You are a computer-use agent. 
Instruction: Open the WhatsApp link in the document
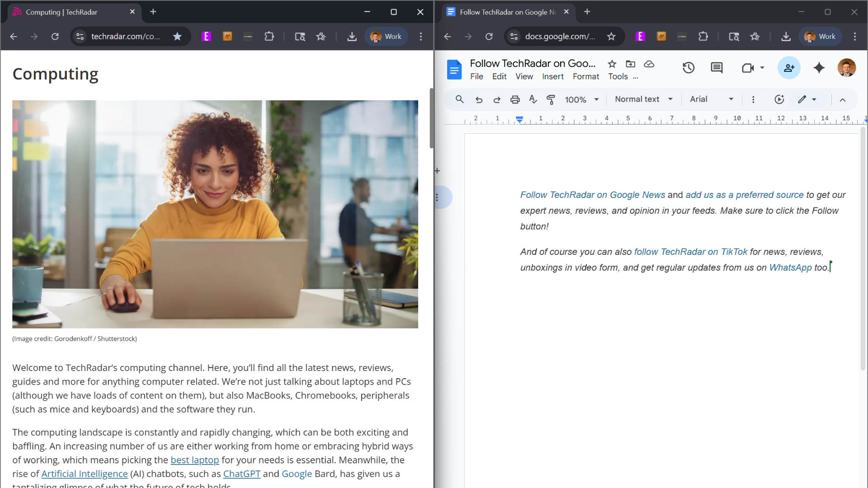(790, 267)
